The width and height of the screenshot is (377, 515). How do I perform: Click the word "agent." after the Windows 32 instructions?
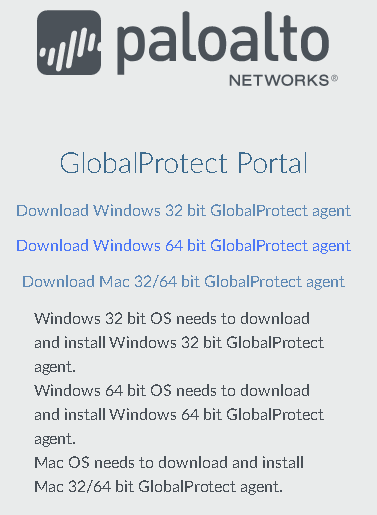pos(55,367)
